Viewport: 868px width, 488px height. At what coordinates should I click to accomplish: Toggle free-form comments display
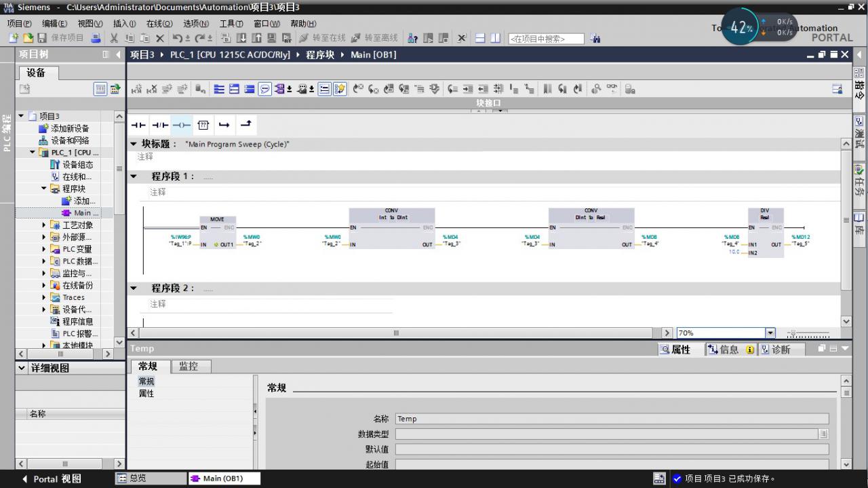(264, 89)
